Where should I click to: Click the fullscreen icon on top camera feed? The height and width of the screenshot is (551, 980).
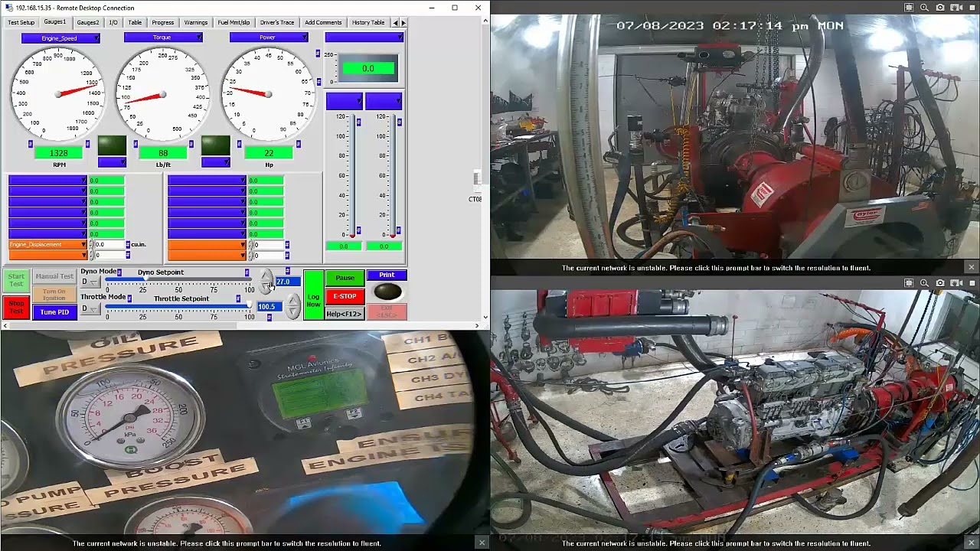(x=909, y=8)
